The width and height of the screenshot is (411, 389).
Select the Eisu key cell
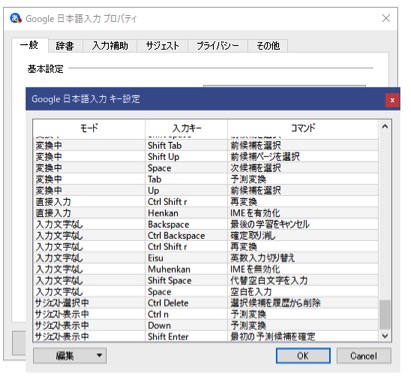(x=186, y=258)
